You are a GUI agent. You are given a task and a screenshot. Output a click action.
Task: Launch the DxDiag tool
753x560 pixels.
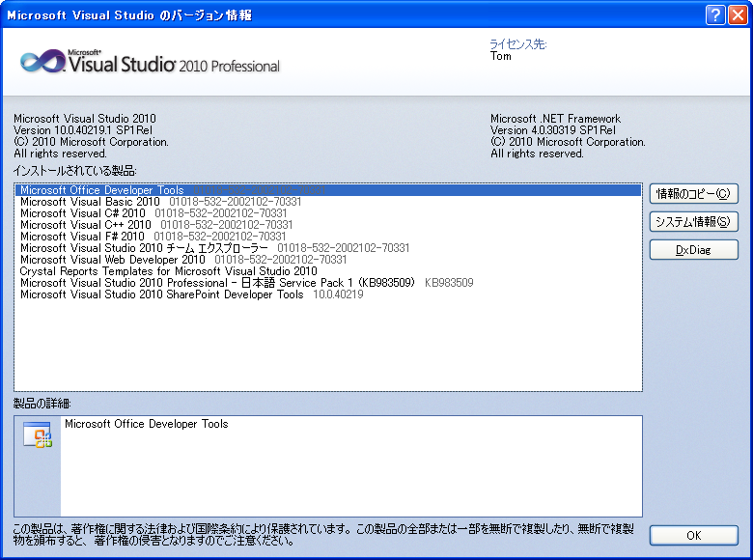pyautogui.click(x=693, y=249)
